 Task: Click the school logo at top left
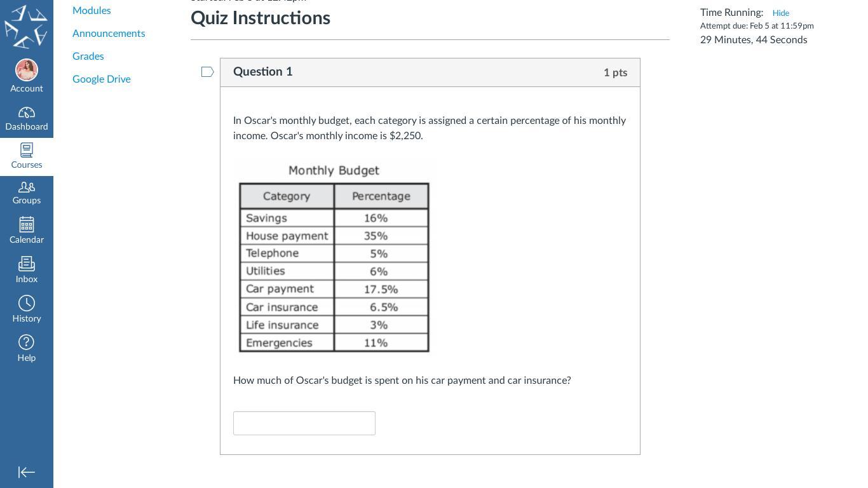click(26, 27)
